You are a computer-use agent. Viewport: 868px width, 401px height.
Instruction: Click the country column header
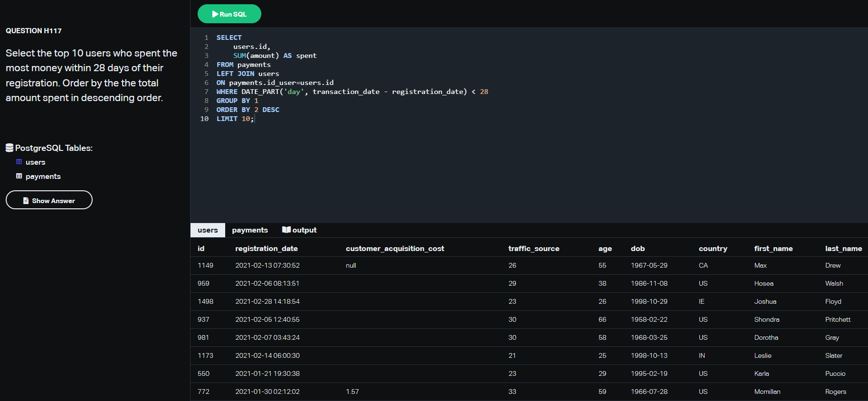[713, 249]
